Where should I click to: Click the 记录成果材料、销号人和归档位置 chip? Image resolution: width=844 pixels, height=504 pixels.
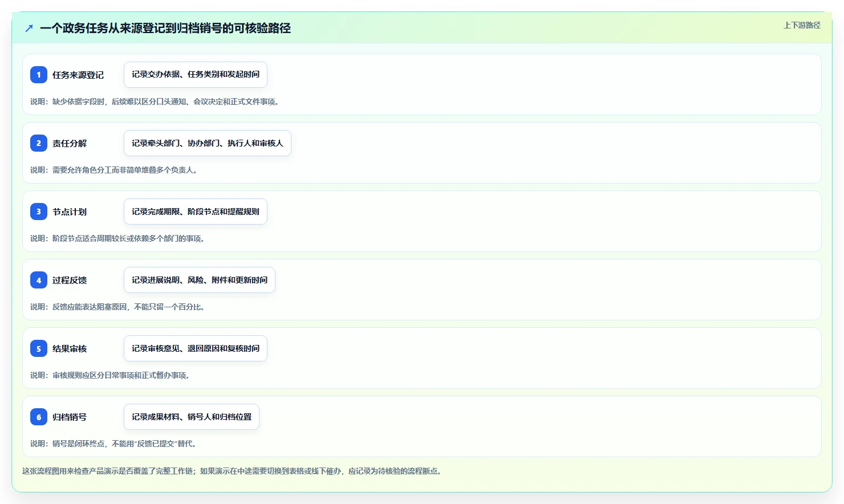(192, 417)
